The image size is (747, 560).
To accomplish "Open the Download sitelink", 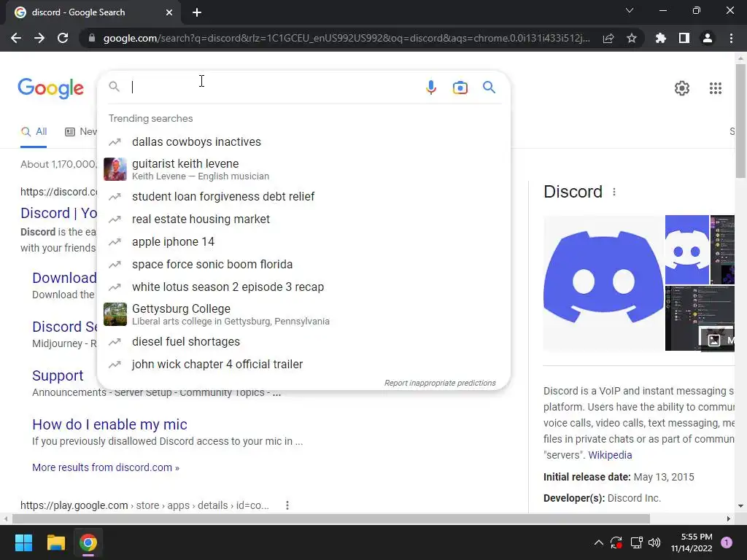I will 64,278.
